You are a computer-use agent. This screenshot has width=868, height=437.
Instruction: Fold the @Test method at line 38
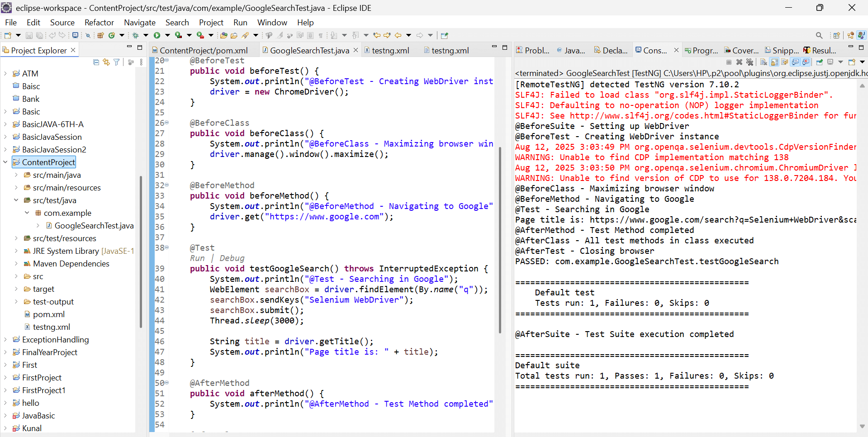tap(166, 247)
